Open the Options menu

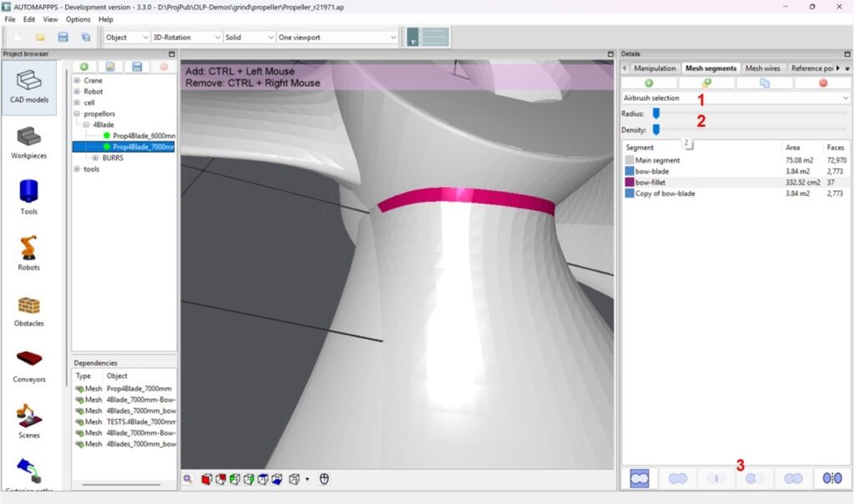pyautogui.click(x=78, y=19)
